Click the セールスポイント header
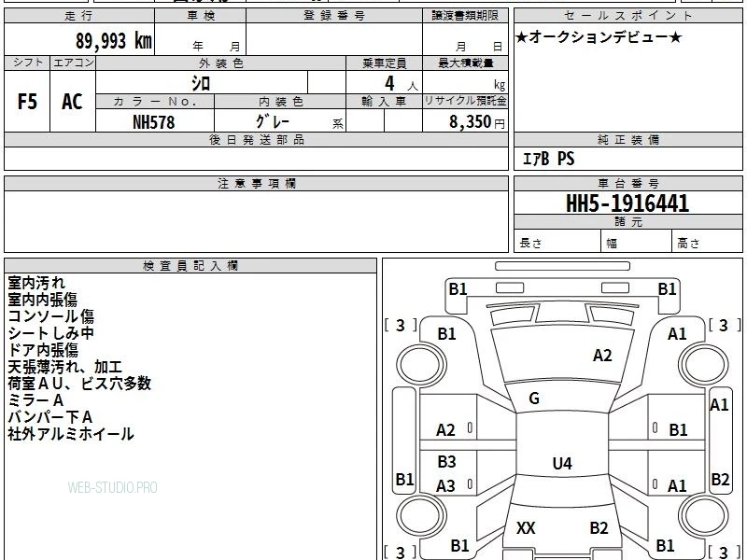 (x=627, y=16)
